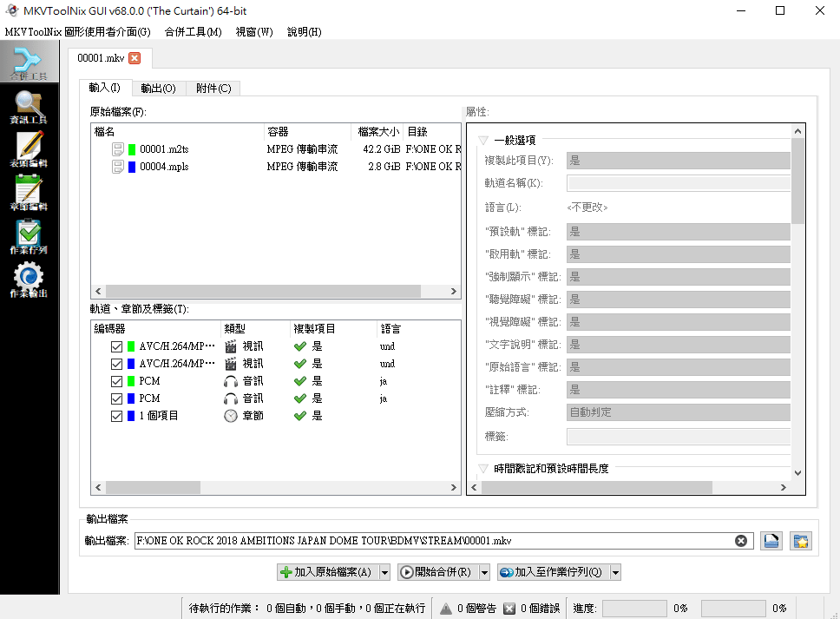Click the warnings triangle icon in status bar
The height and width of the screenshot is (619, 840).
446,609
